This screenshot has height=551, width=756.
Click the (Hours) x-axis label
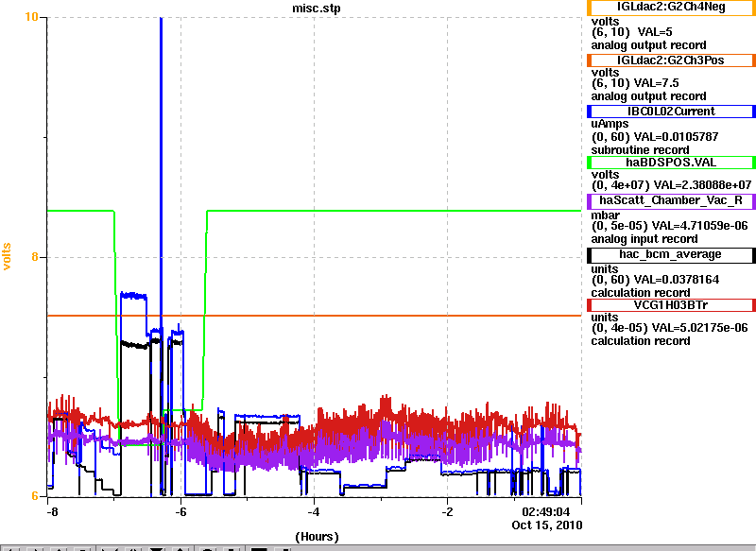[x=317, y=537]
